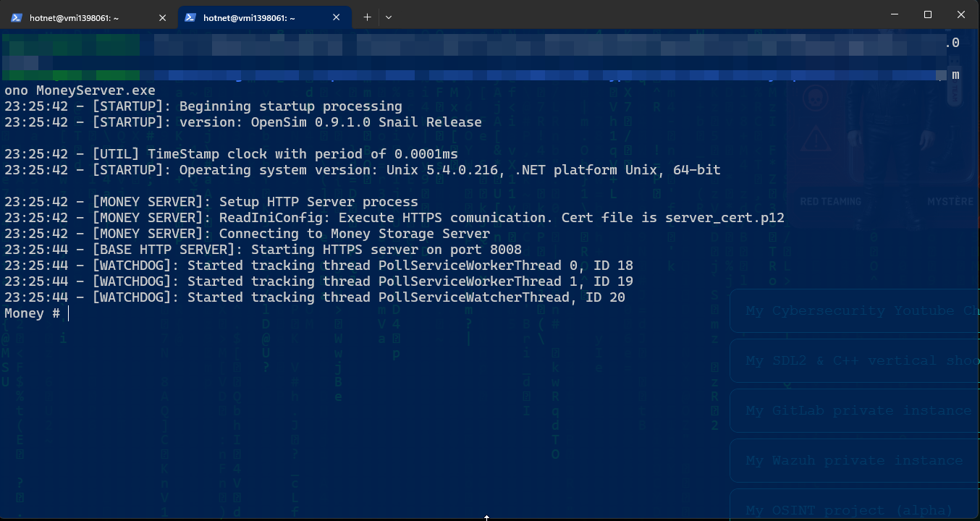Close the inactive terminal tab
The width and height of the screenshot is (980, 521).
162,18
